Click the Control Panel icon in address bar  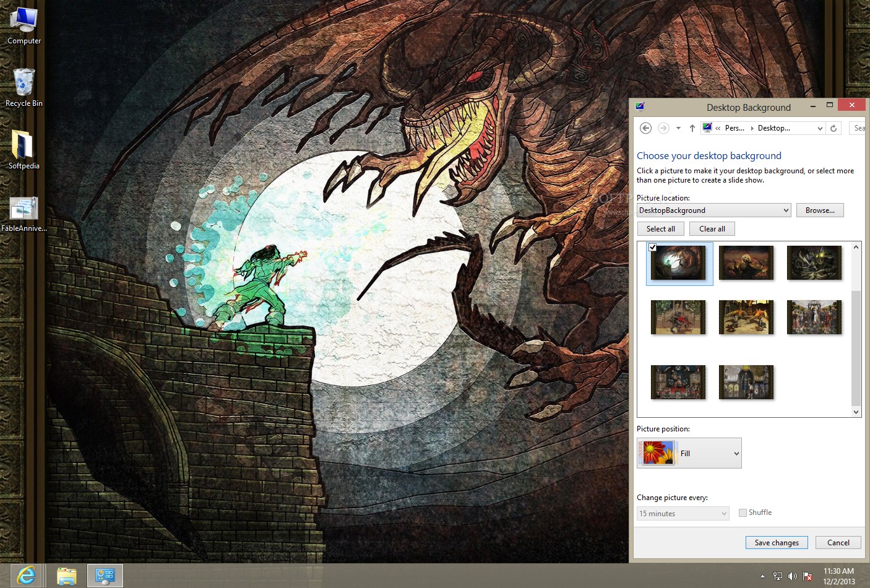pyautogui.click(x=707, y=128)
